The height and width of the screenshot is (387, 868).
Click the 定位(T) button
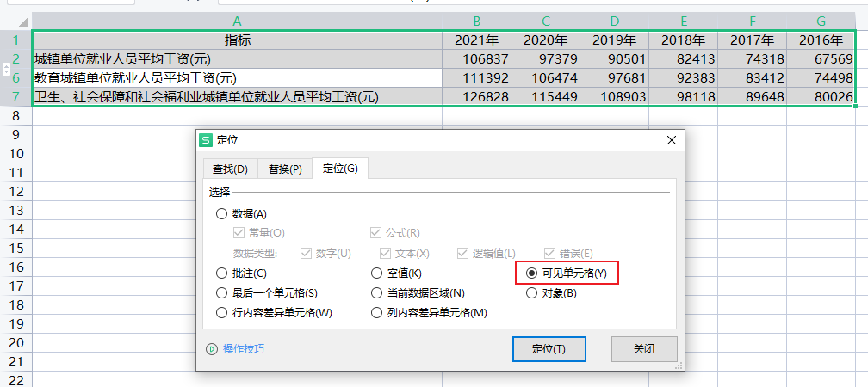[549, 349]
